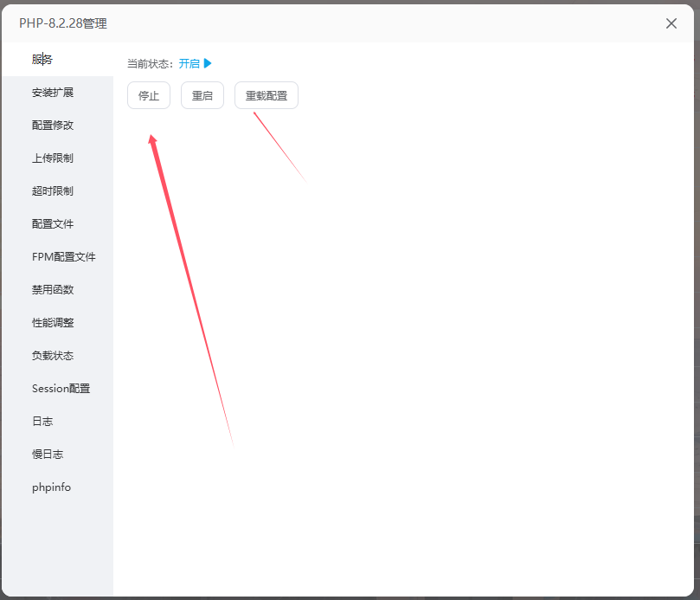Screen dimensions: 700x600
Task: Switch to the 配置修改 tab
Action: coord(53,126)
